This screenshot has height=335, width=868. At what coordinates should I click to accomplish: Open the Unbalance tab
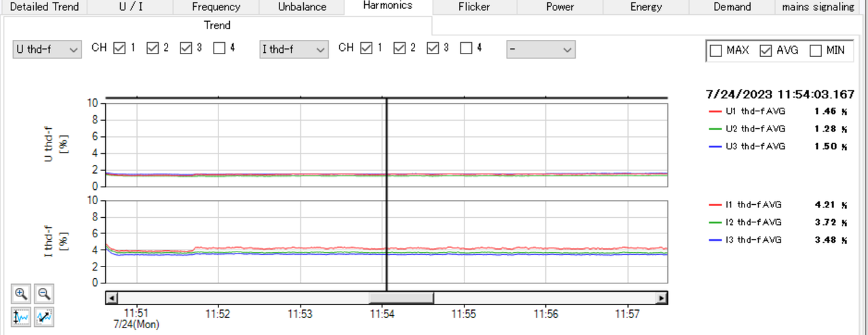[x=302, y=7]
